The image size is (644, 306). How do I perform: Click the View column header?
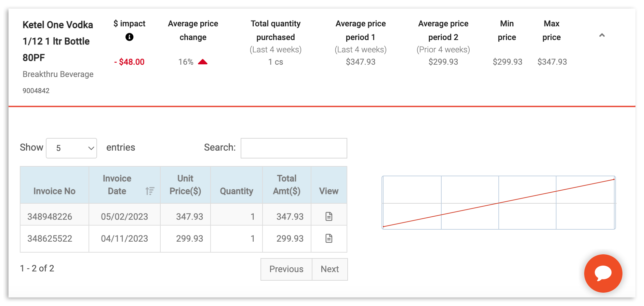[x=328, y=191]
